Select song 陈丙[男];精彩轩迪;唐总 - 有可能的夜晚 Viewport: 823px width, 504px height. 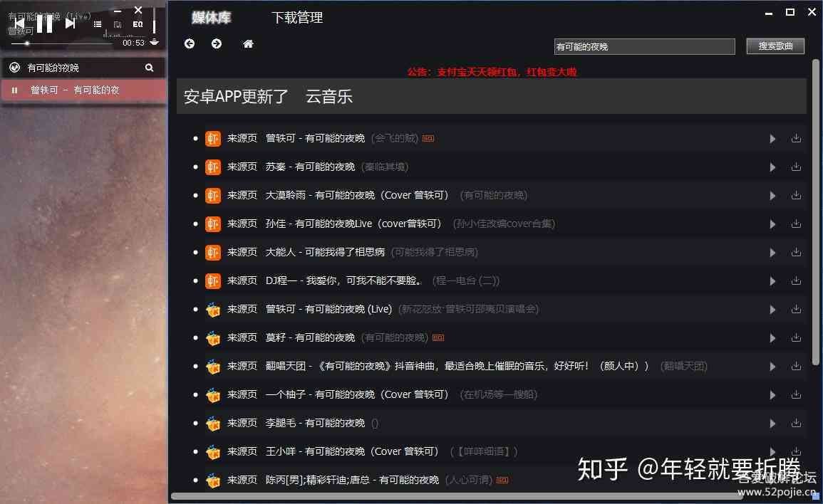coord(352,480)
